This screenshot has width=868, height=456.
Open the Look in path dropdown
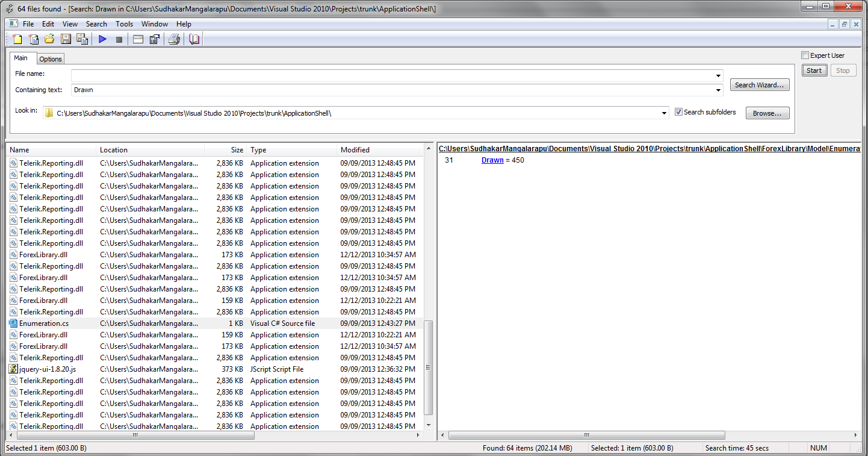point(664,113)
